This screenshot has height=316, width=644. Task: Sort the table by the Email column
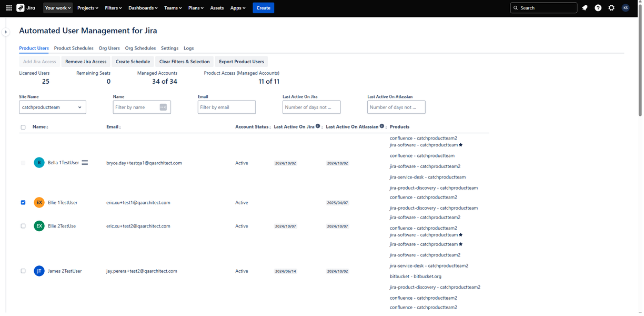[114, 127]
